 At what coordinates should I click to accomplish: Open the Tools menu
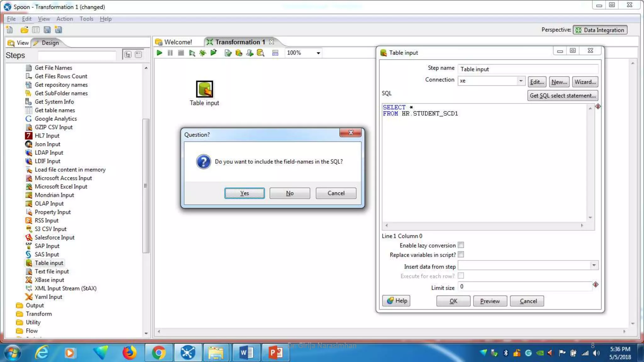click(86, 19)
